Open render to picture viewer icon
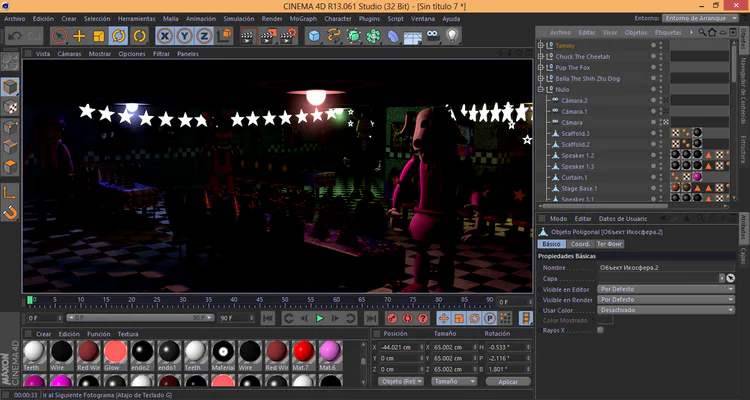 tap(268, 36)
